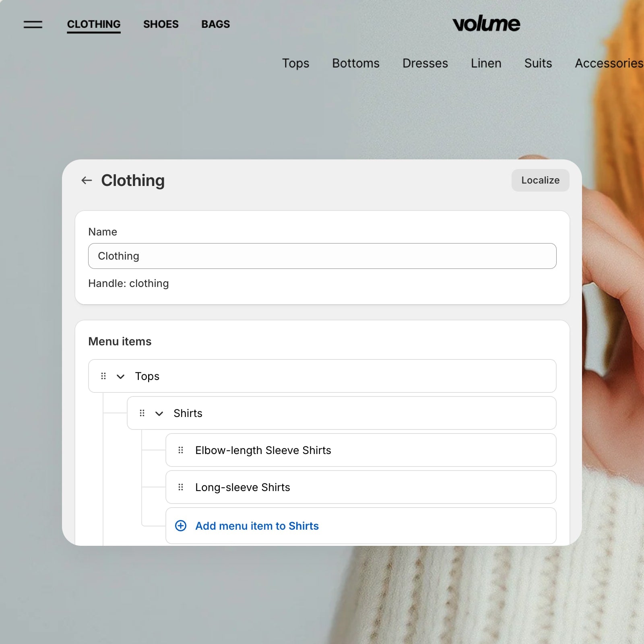644x644 pixels.
Task: Click drag handle for Long-sleeve Shirts
Action: (181, 487)
